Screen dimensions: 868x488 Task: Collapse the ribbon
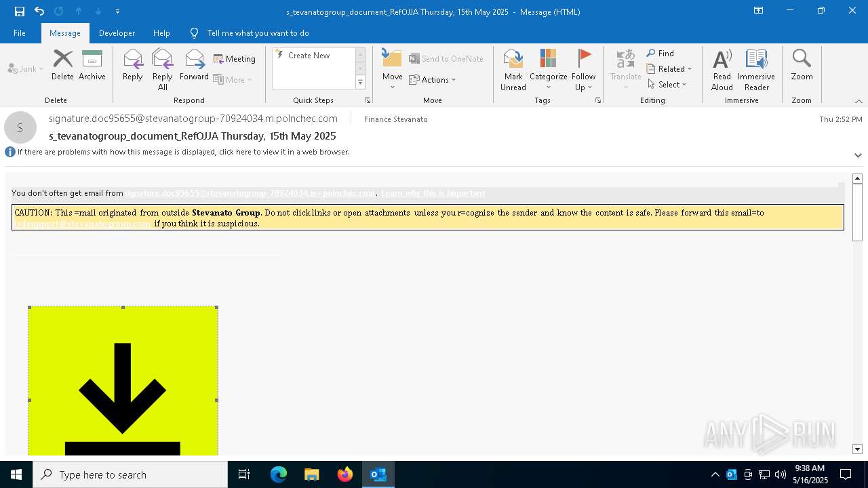tap(859, 101)
